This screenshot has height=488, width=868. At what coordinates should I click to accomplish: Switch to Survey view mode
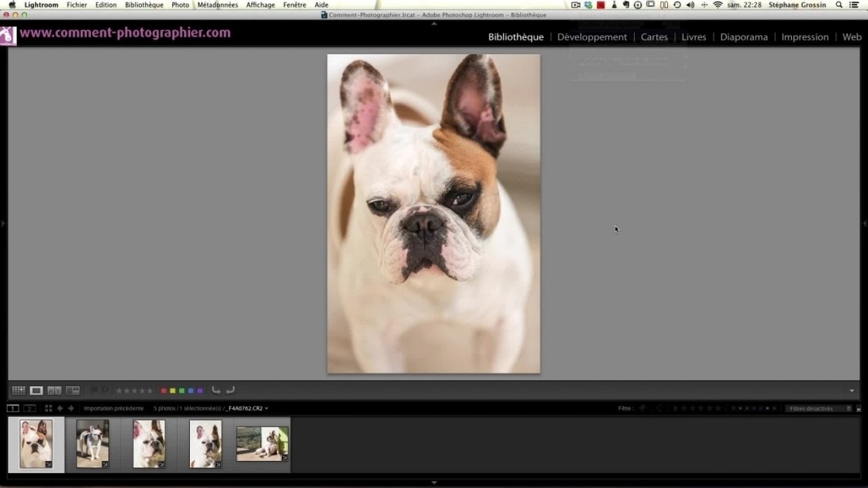pos(73,390)
